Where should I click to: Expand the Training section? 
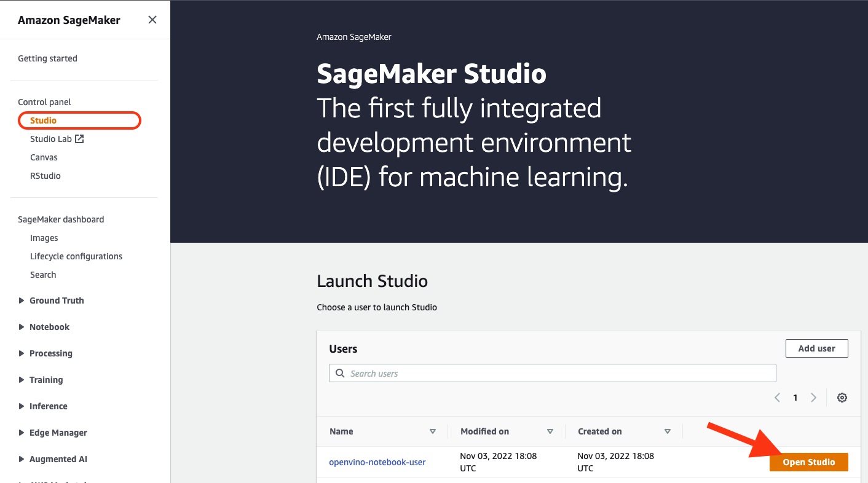pos(41,380)
